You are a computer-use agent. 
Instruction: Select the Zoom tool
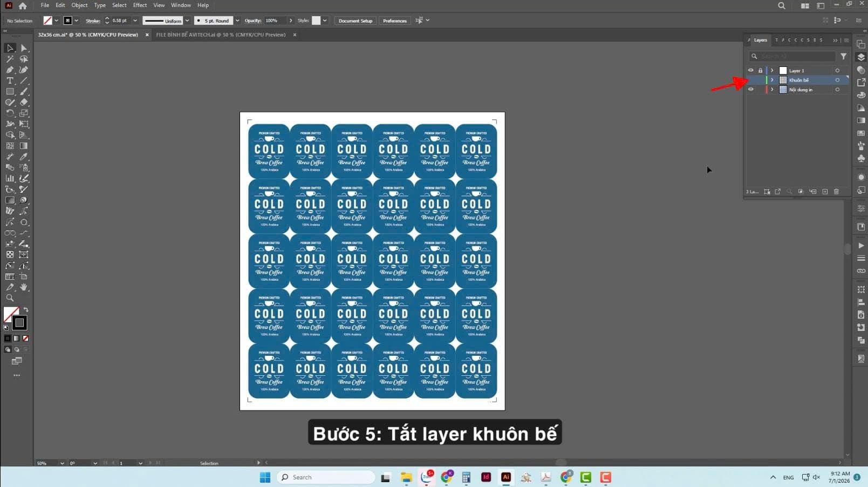(10, 298)
